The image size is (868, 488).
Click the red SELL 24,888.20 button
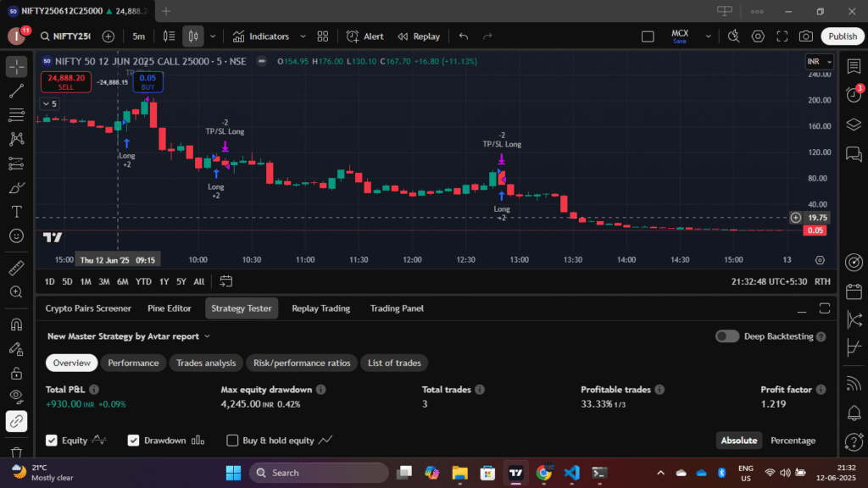tap(66, 82)
